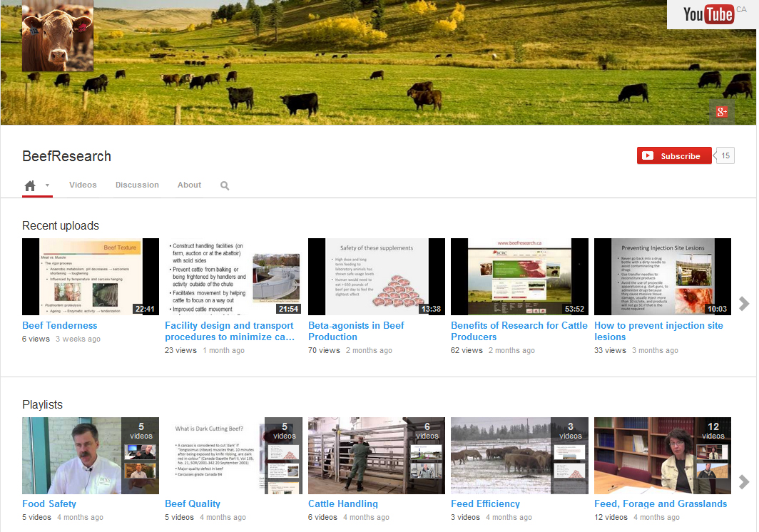The width and height of the screenshot is (759, 532).
Task: Click the YouTube logo
Action: [x=708, y=14]
